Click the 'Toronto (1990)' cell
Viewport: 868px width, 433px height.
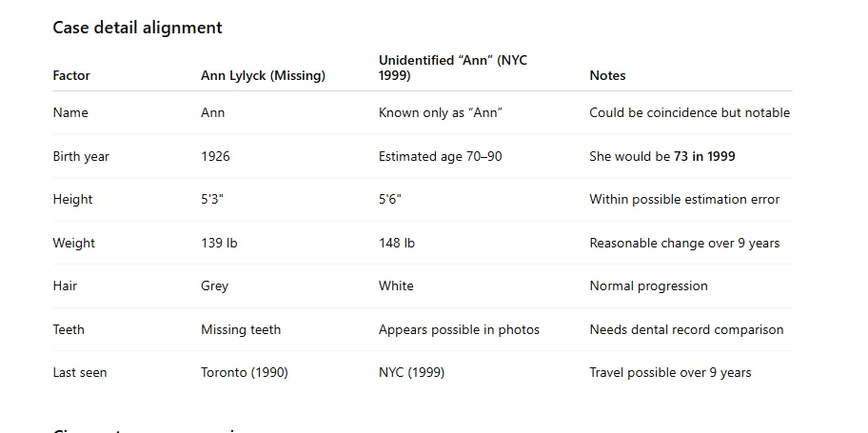tap(244, 372)
